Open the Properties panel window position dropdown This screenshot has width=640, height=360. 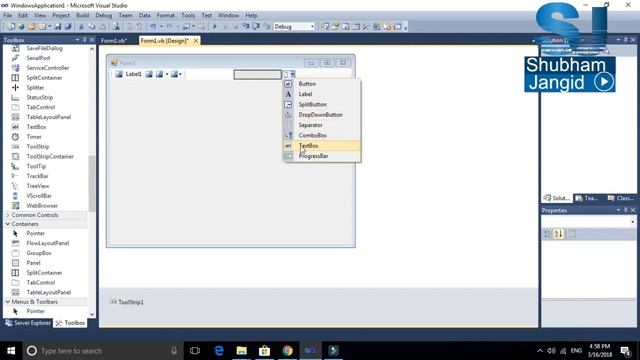pos(618,210)
